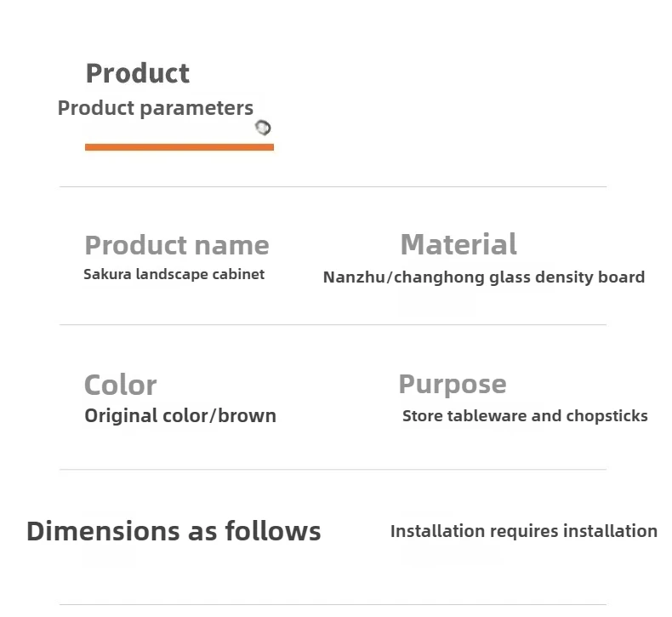Click the small circular icon beside Product parameters

[263, 128]
